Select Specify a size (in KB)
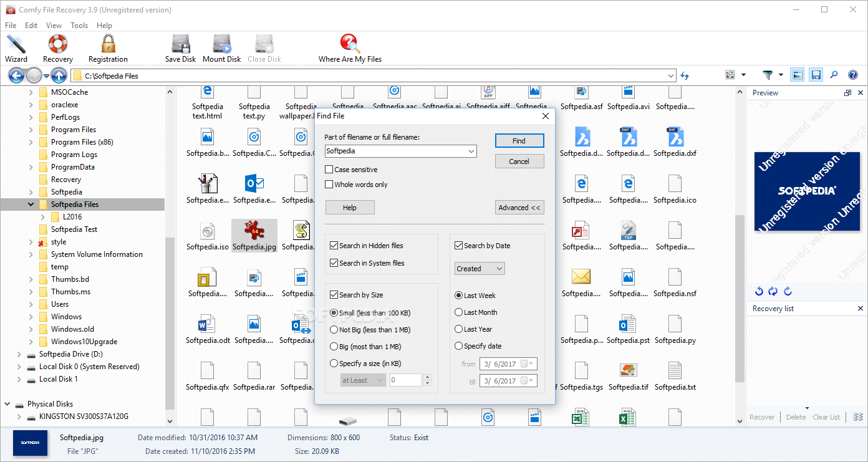This screenshot has width=868, height=462. coord(334,363)
